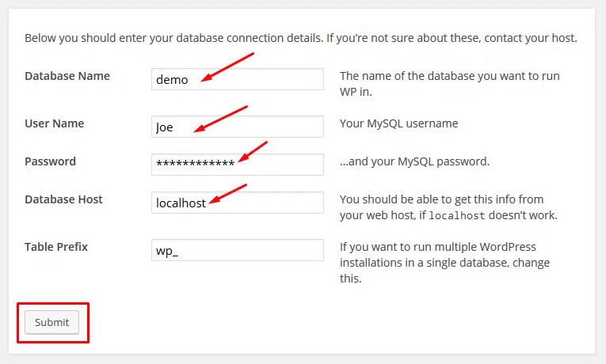Select the "Password" label text
606x364 pixels.
tap(50, 161)
